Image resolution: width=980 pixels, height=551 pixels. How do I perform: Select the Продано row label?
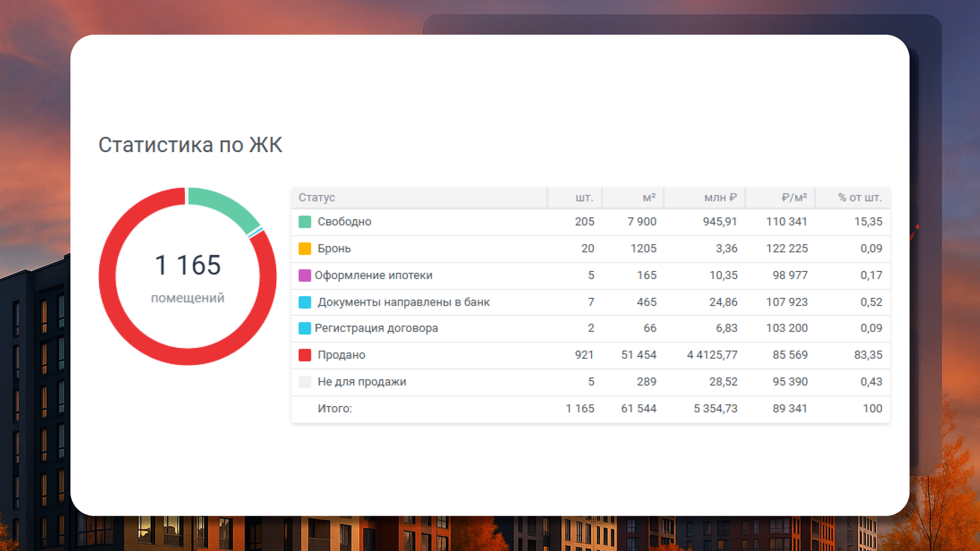pos(341,355)
